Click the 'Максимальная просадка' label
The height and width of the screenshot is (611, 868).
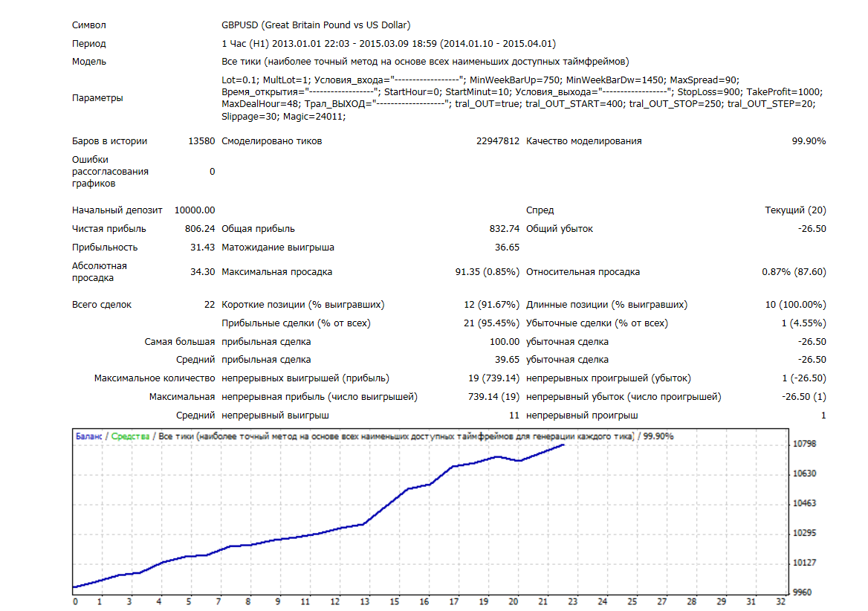click(x=276, y=272)
